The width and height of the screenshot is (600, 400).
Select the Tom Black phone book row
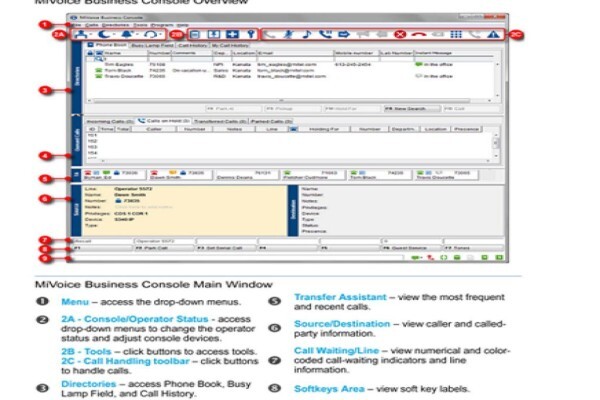[x=291, y=70]
